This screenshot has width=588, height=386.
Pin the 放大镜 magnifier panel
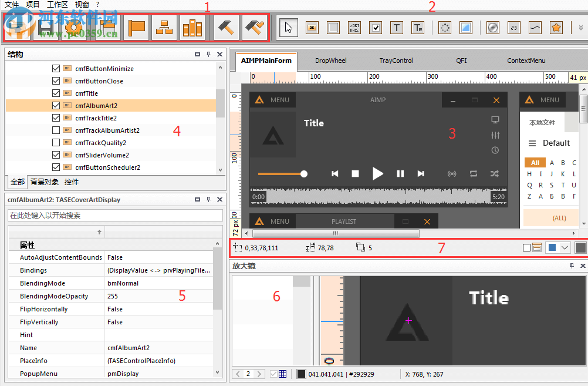572,266
